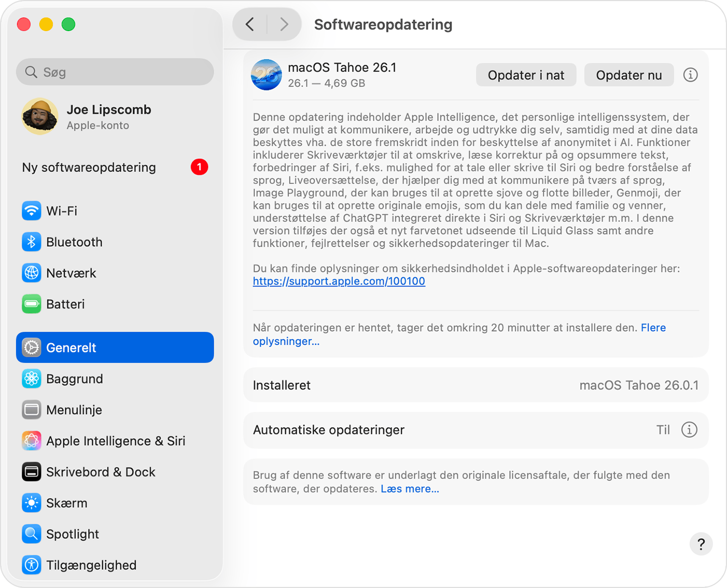
Task: Select Bluetooth label in sidebar
Action: pos(74,242)
